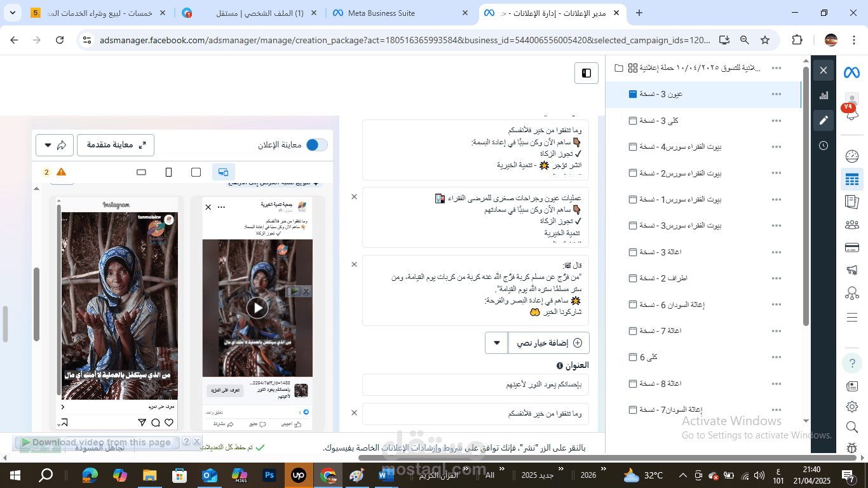This screenshot has height=488, width=868.
Task: Open more options for عيون 3 - نسخة
Action: pyautogui.click(x=776, y=94)
